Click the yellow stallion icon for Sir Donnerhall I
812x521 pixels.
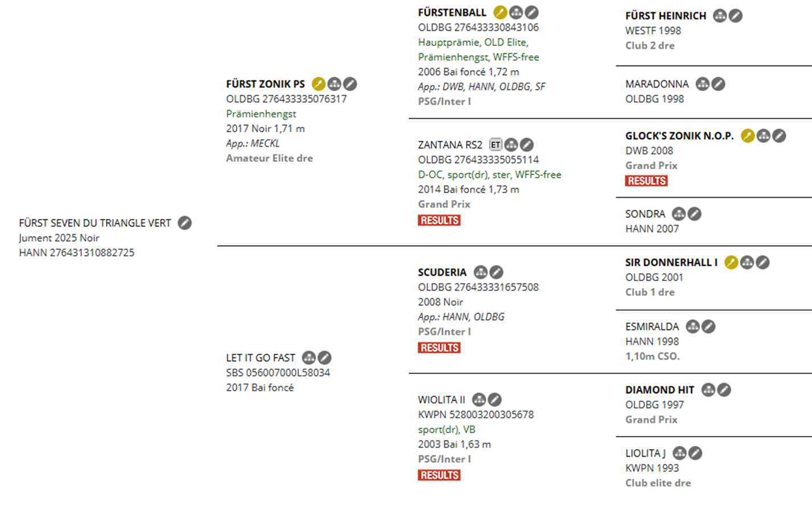pyautogui.click(x=731, y=262)
